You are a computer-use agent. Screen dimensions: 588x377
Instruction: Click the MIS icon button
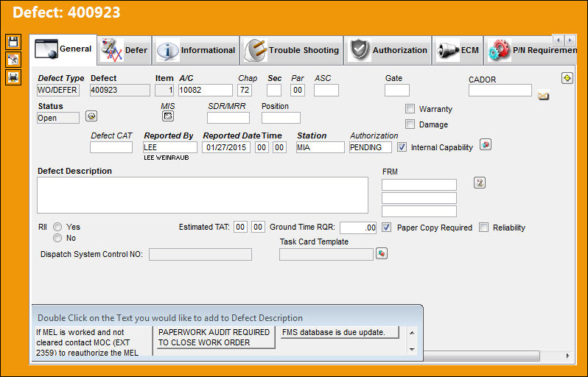point(167,116)
